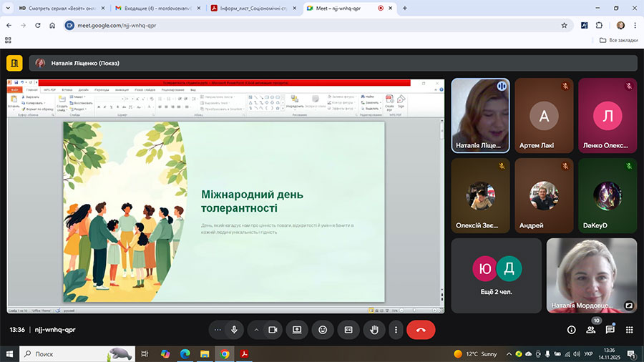Open the emoji reactions panel
The image size is (644, 362).
pyautogui.click(x=323, y=330)
